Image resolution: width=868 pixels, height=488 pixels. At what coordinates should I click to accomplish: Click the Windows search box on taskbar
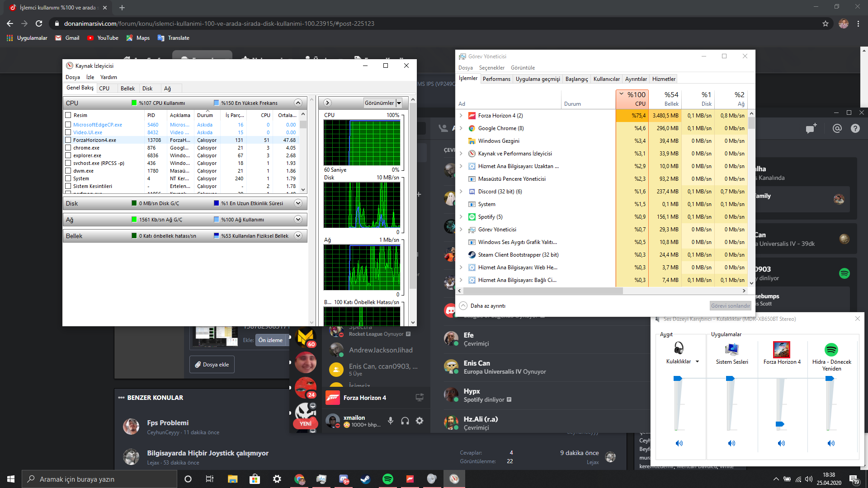pos(99,479)
